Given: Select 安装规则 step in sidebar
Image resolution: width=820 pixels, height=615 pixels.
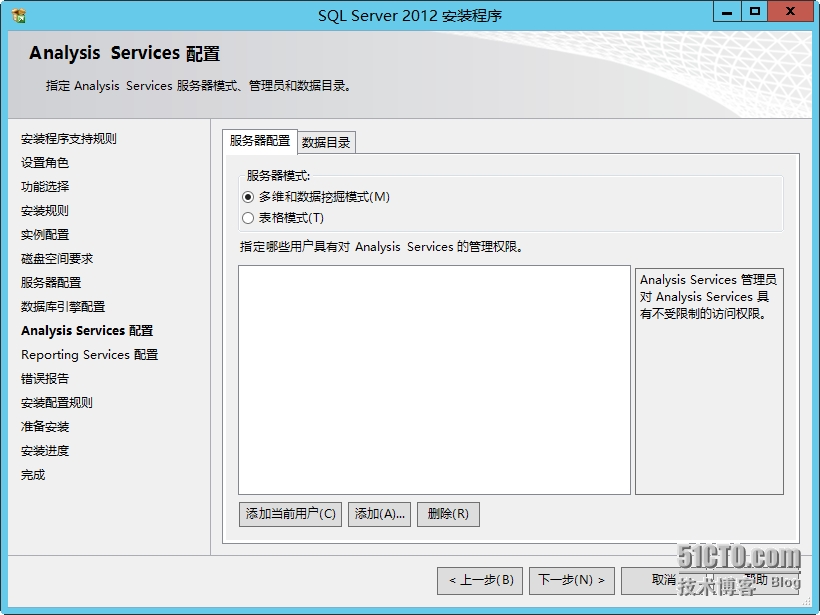Looking at the screenshot, I should 45,211.
